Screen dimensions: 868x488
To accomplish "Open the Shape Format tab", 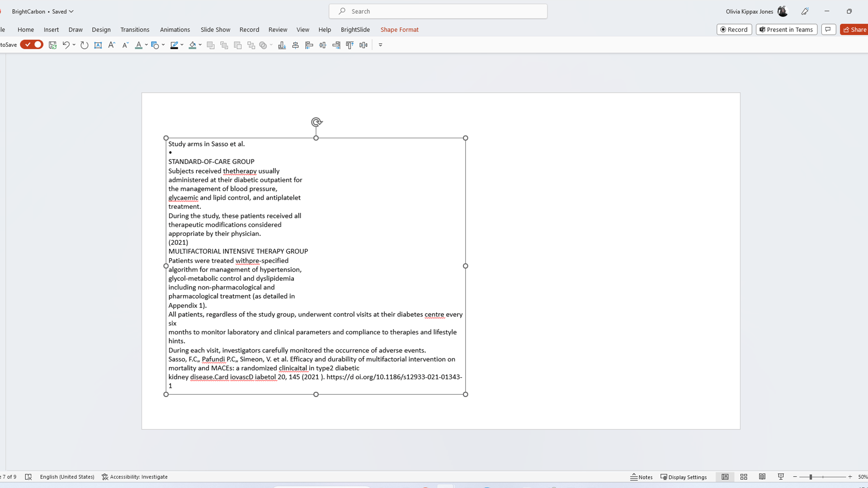I will tap(400, 29).
